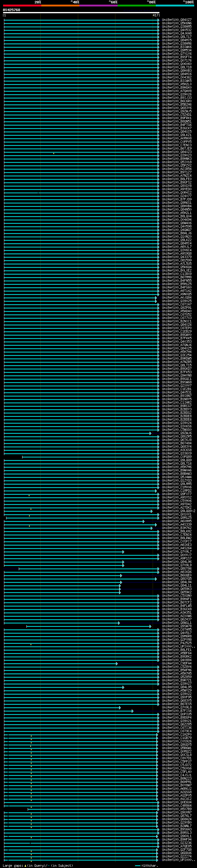Select UniRef100_Q39026 label
Screen dimensions: 197x868
177,94
